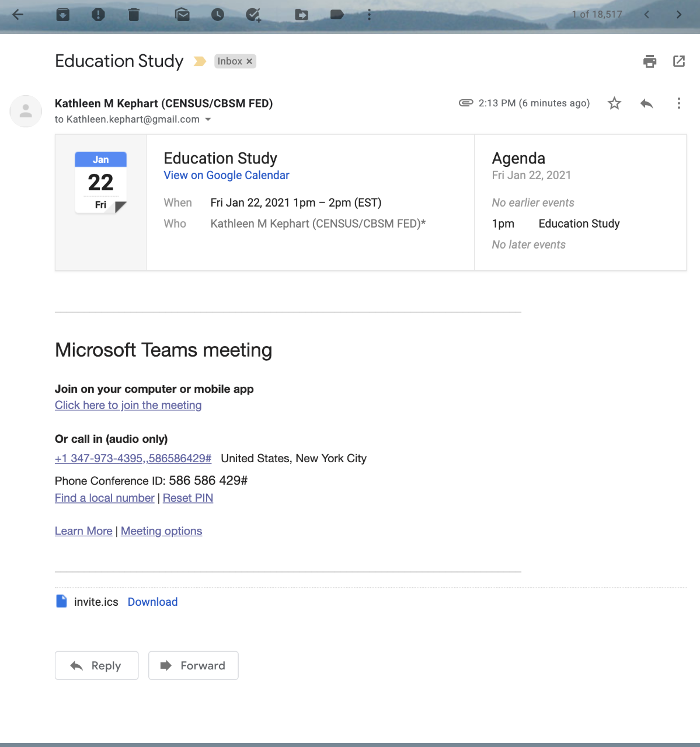Screen dimensions: 700x747
Task: Click the Reply button below the message
Action: coord(97,665)
